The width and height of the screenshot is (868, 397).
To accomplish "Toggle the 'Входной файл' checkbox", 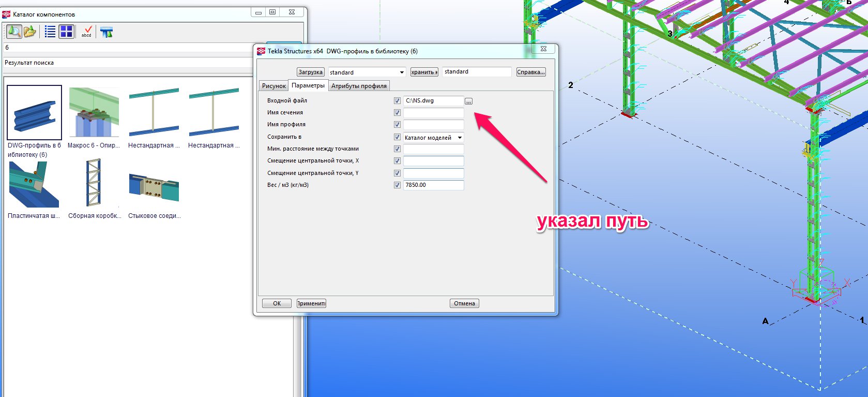I will [397, 100].
